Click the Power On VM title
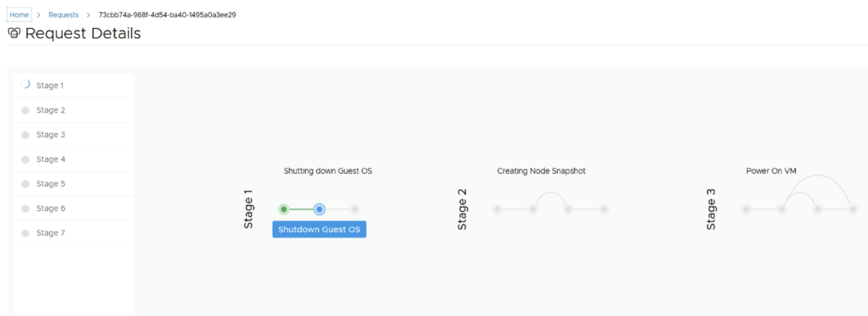 pyautogui.click(x=771, y=171)
